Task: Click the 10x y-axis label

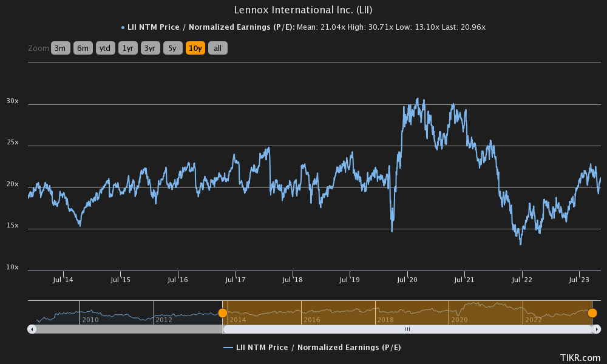Action: (12, 268)
